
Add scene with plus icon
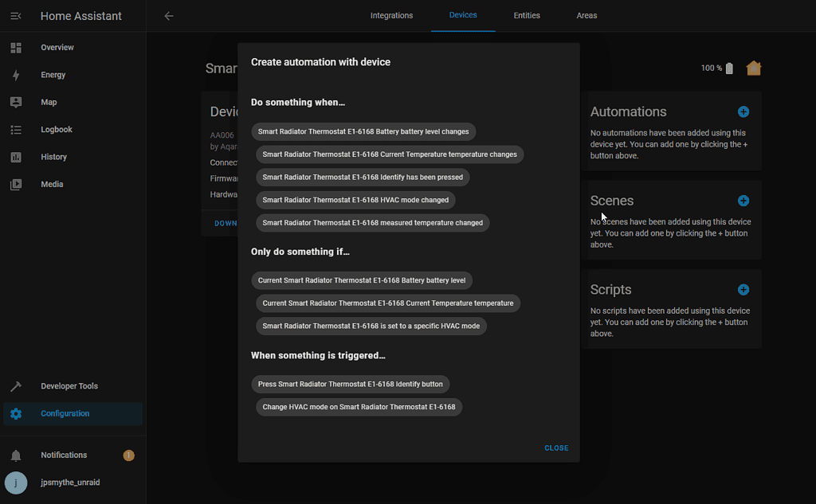pos(743,201)
